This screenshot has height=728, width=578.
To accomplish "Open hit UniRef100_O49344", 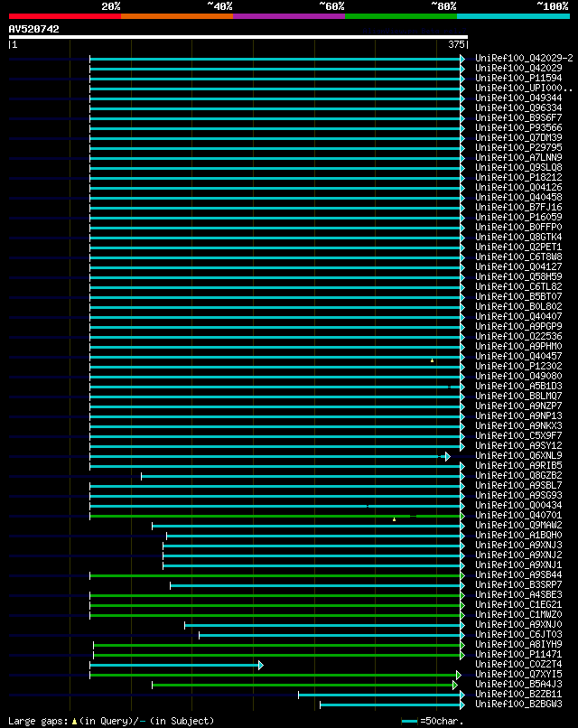I will [518, 98].
